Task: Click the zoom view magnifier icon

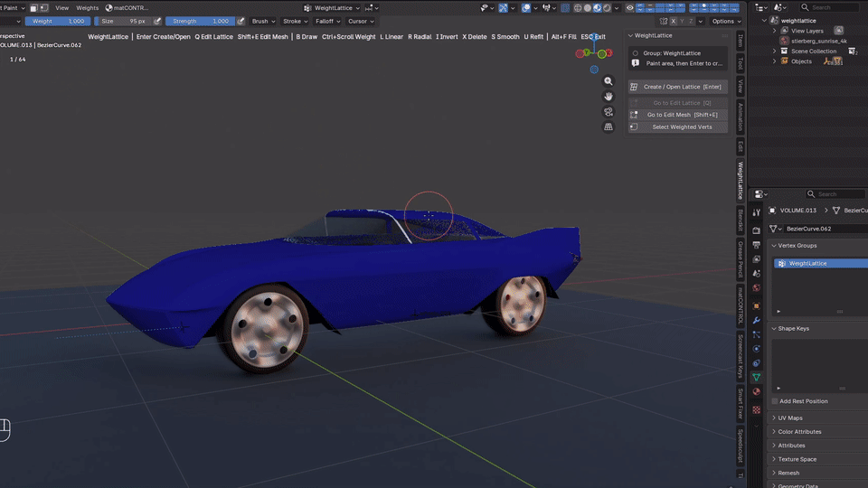Action: coord(609,81)
